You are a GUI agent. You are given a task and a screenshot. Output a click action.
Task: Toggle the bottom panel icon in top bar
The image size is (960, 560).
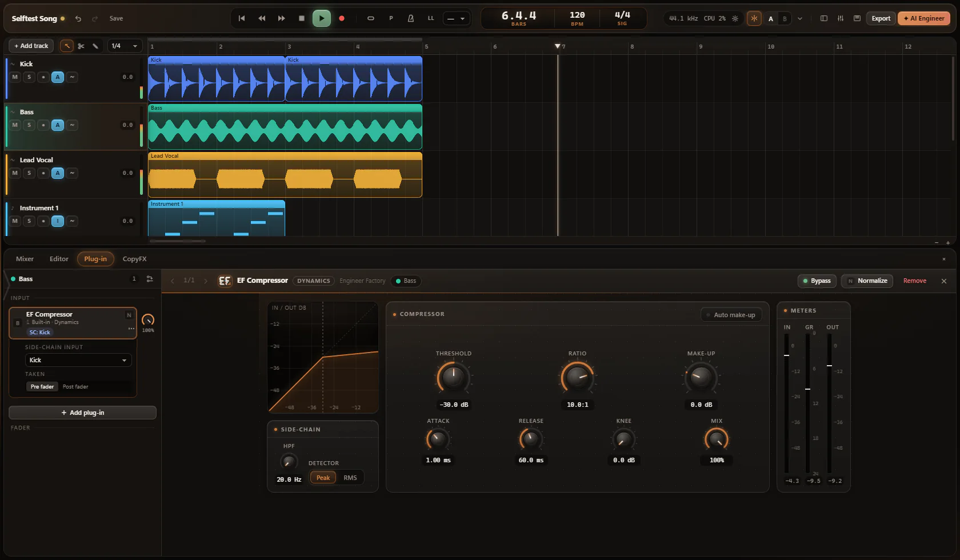pyautogui.click(x=857, y=18)
